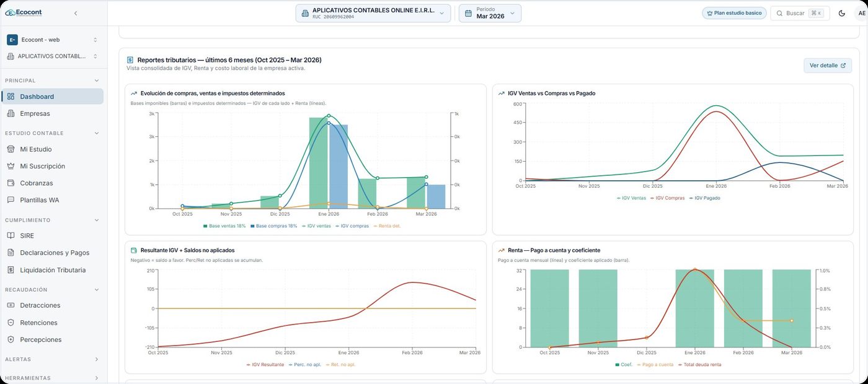This screenshot has width=868, height=384.
Task: Toggle Base compras 18% legend entry
Action: point(274,226)
